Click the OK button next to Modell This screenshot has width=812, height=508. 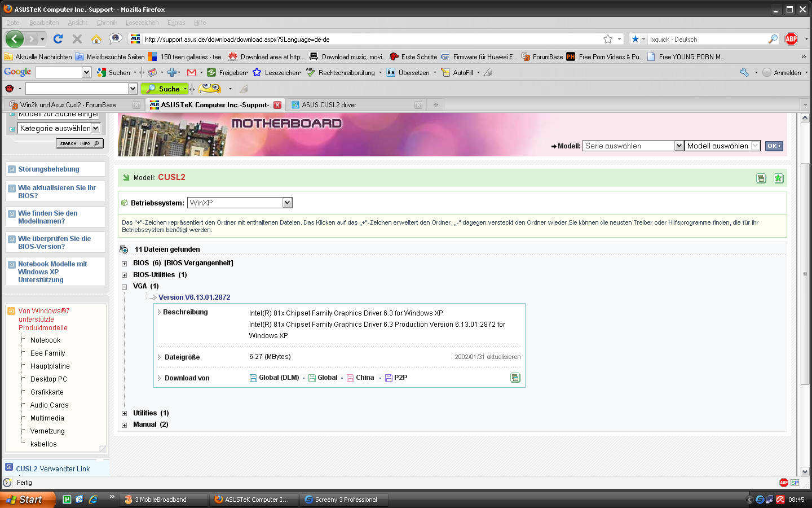pyautogui.click(x=774, y=146)
